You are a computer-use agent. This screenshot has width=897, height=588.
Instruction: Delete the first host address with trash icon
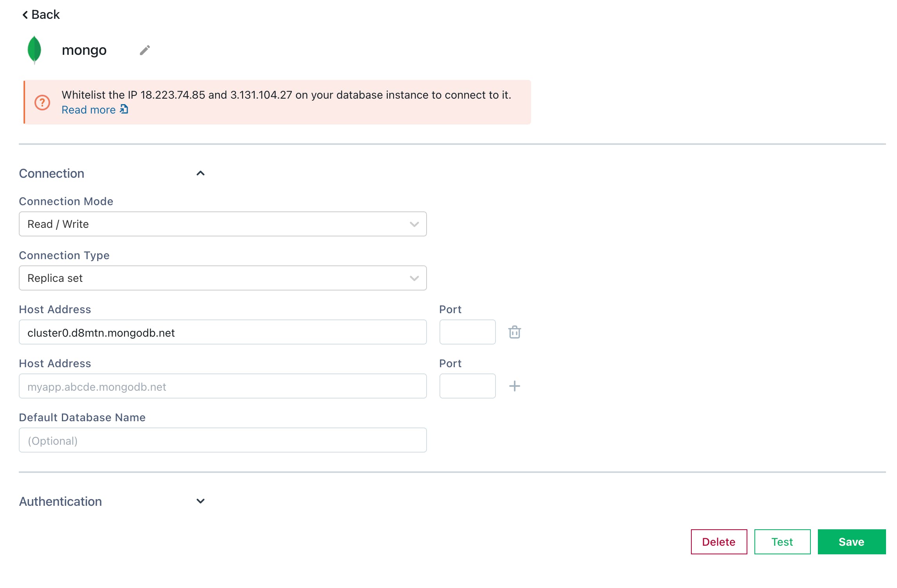pos(514,332)
